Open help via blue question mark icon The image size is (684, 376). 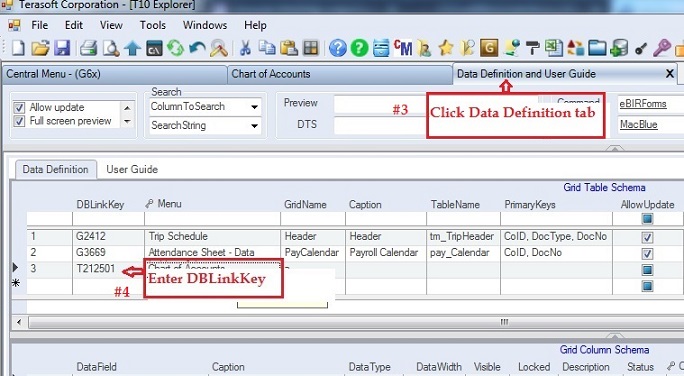point(338,48)
